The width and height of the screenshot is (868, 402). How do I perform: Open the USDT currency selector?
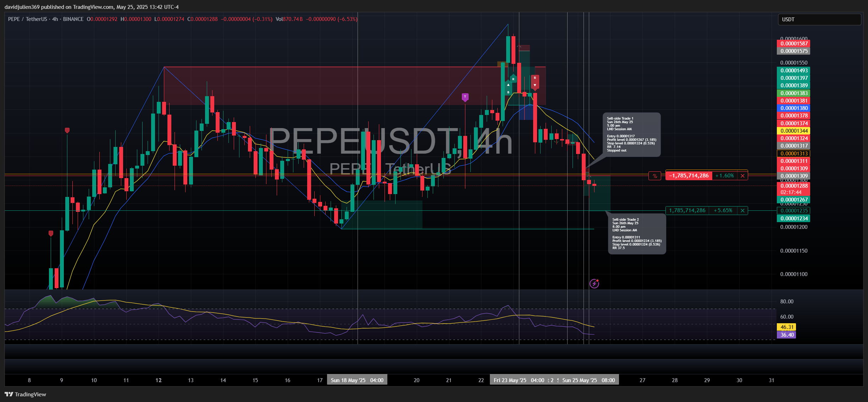pos(819,20)
